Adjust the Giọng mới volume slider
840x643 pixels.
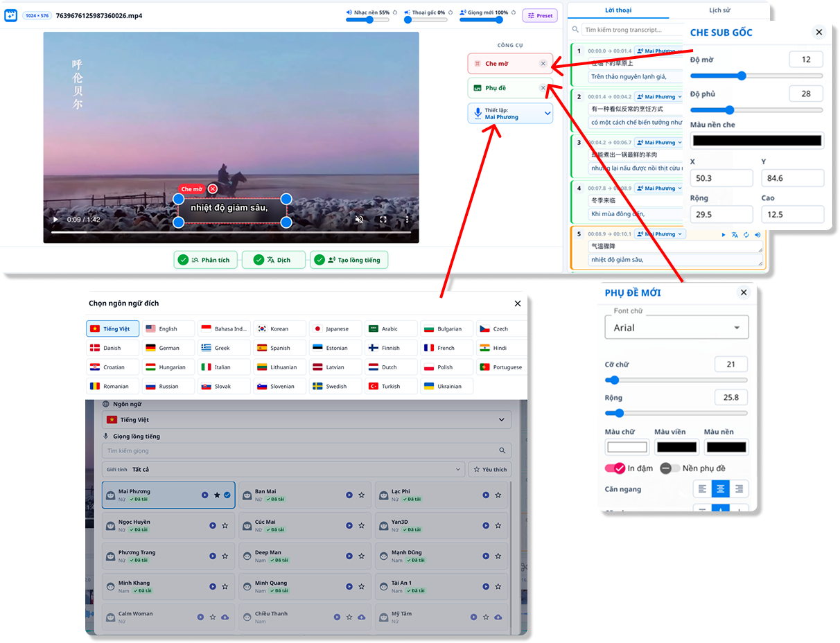click(482, 20)
